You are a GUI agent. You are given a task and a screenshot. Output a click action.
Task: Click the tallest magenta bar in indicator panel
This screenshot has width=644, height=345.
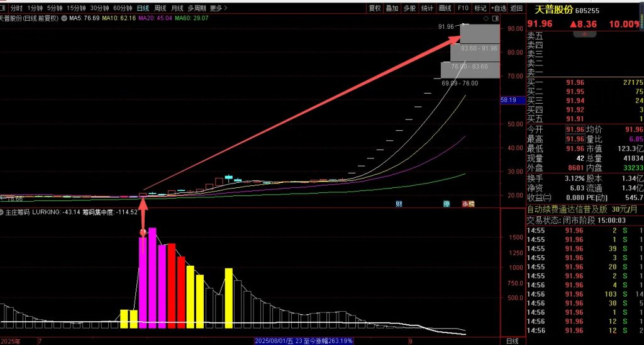(152, 278)
